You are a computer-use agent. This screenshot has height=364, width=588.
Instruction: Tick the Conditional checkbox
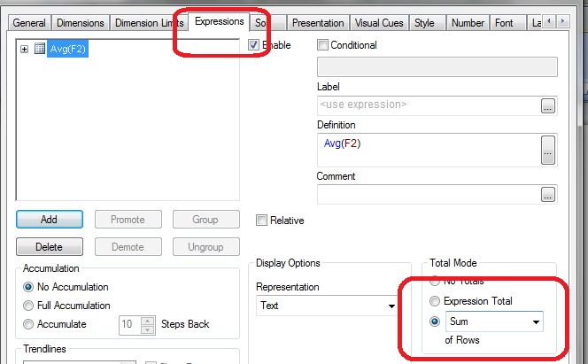point(322,45)
